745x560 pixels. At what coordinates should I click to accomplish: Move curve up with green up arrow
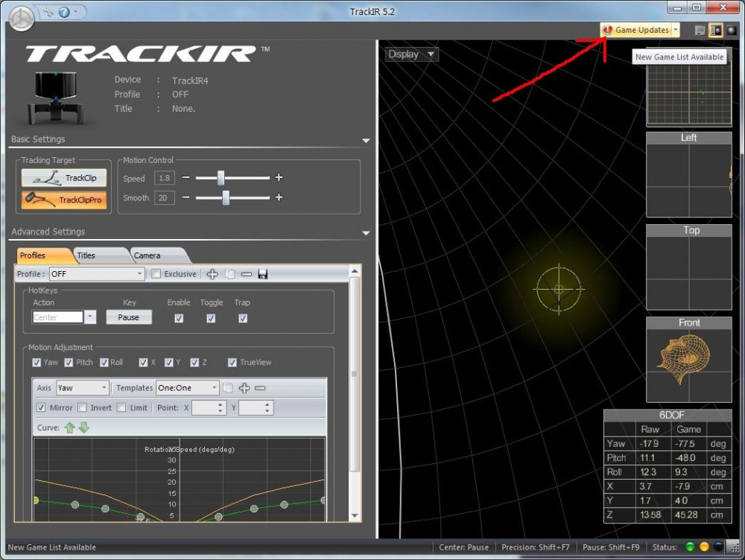pos(69,427)
